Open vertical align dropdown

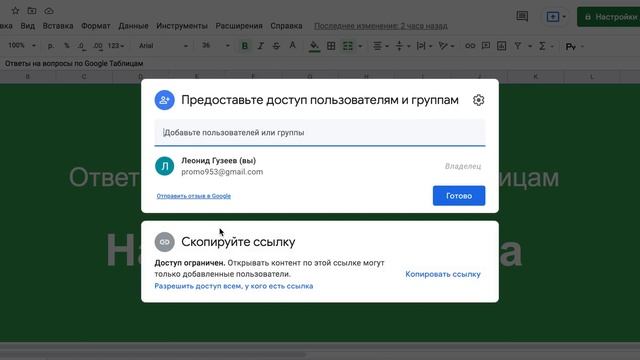pos(402,46)
